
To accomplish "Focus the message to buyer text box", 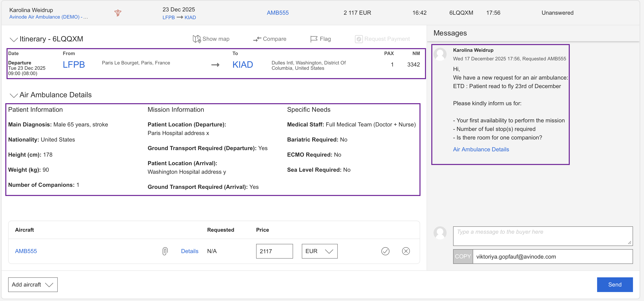I will tap(542, 236).
